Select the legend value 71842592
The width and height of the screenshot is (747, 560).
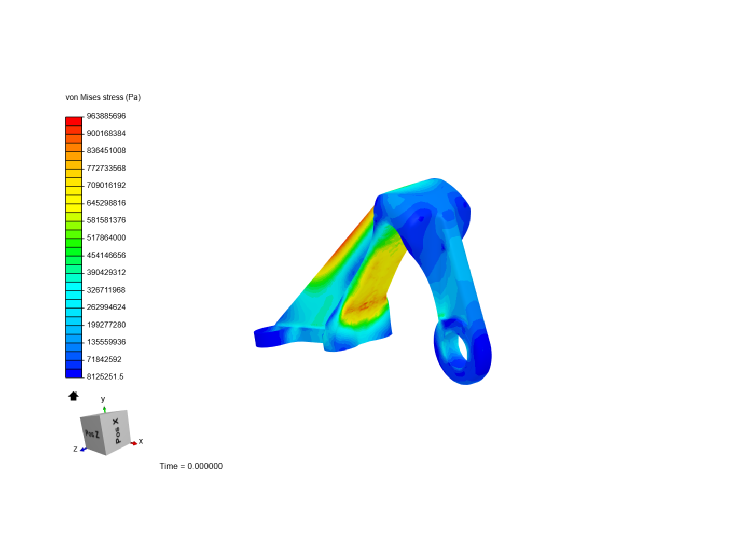104,360
